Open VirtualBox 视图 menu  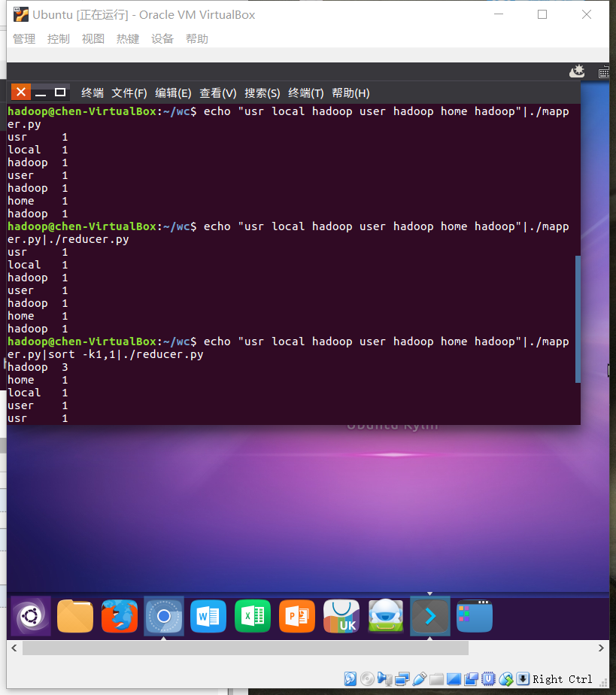click(93, 39)
